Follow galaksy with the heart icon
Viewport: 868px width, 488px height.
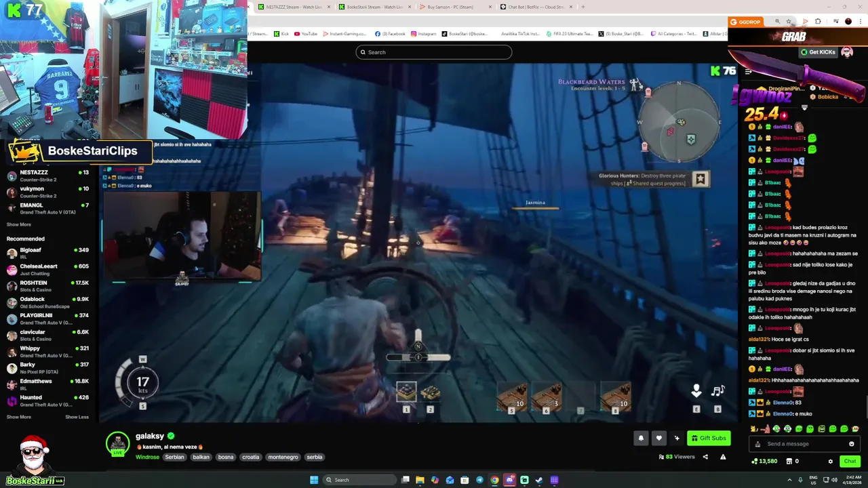(x=658, y=438)
